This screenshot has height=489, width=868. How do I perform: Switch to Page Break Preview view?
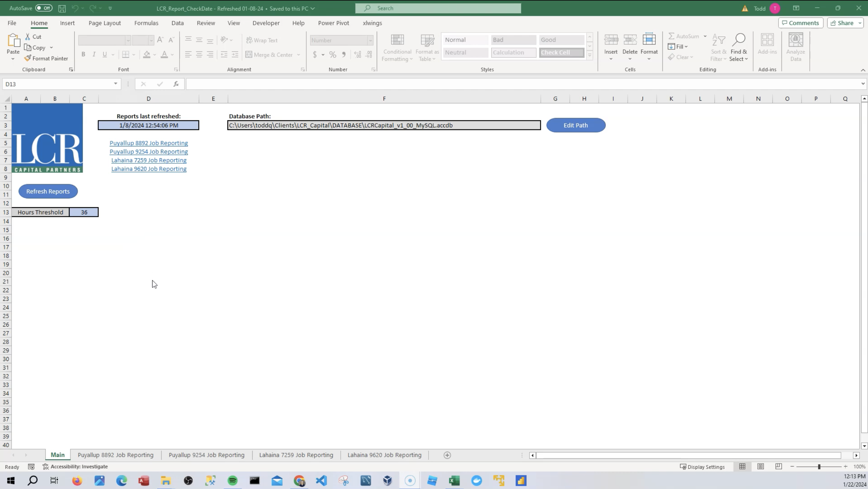click(x=778, y=466)
